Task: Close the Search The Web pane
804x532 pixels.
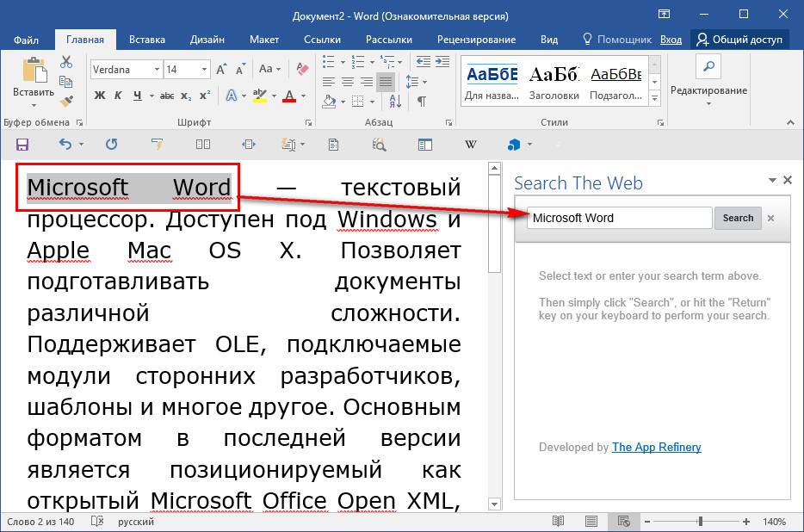Action: pyautogui.click(x=788, y=180)
